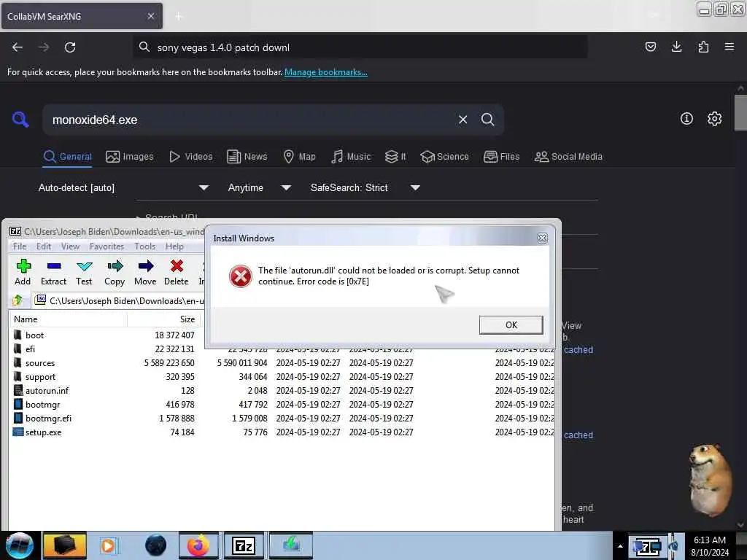Screen dimensions: 747x560
Task: Open SearXNG preferences gear
Action: pyautogui.click(x=714, y=119)
